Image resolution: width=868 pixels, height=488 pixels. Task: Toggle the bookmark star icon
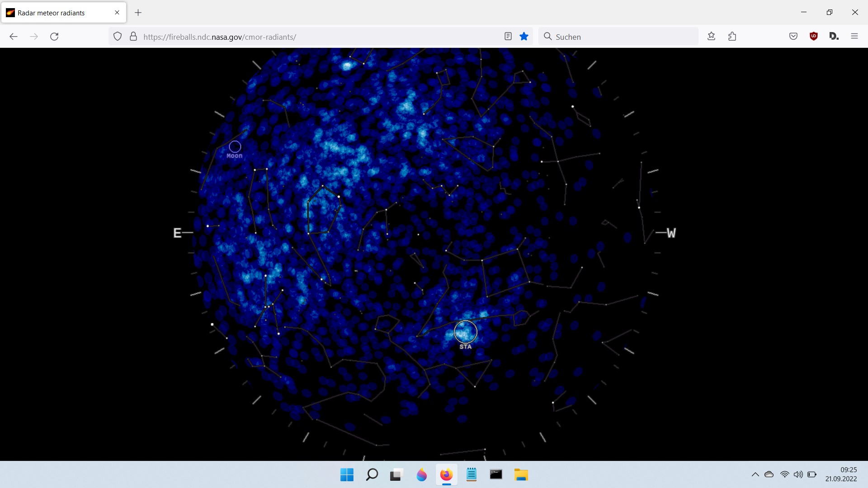point(524,37)
